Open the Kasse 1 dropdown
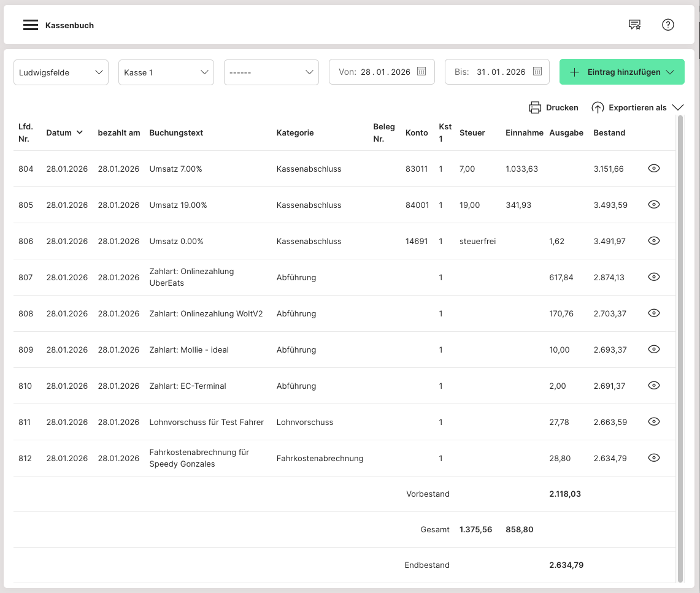 click(x=166, y=72)
